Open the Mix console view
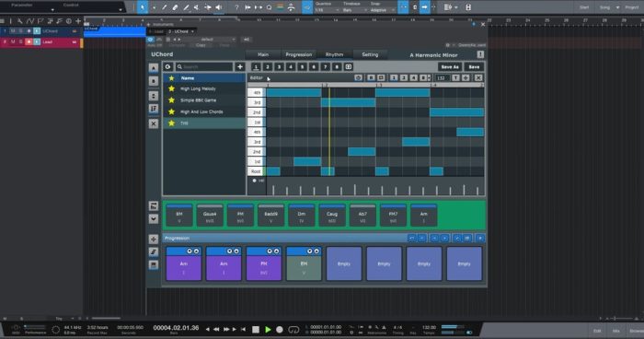The height and width of the screenshot is (339, 644). pos(616,331)
